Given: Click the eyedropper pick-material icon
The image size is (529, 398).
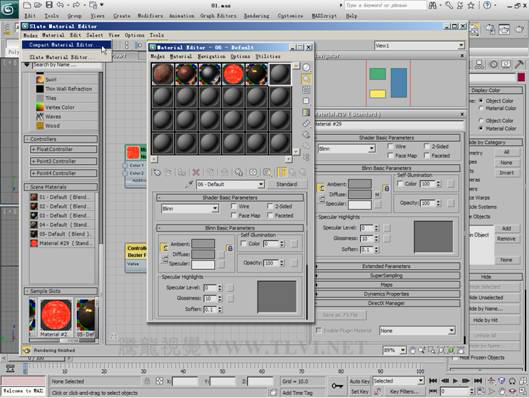Looking at the screenshot, I should [189, 184].
